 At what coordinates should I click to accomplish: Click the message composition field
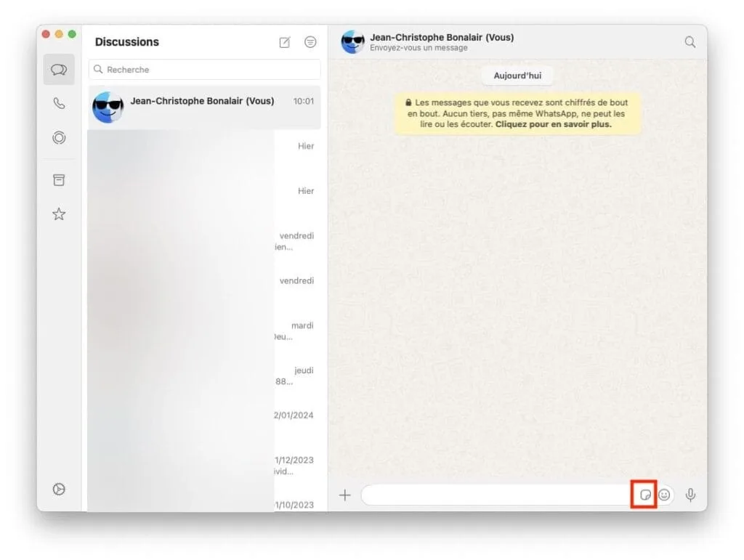[501, 495]
